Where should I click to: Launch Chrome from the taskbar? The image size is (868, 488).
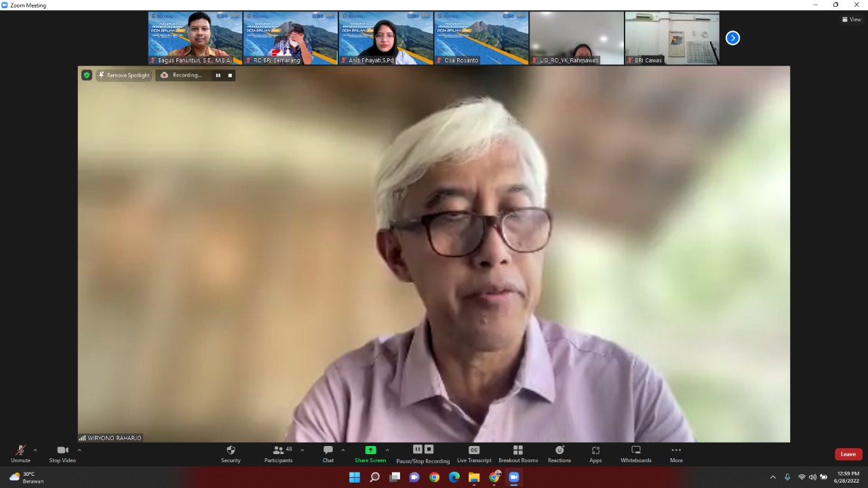click(x=434, y=478)
